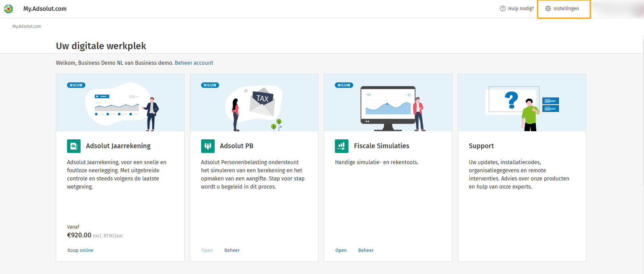Click the Support card title
This screenshot has width=644, height=274.
click(481, 146)
